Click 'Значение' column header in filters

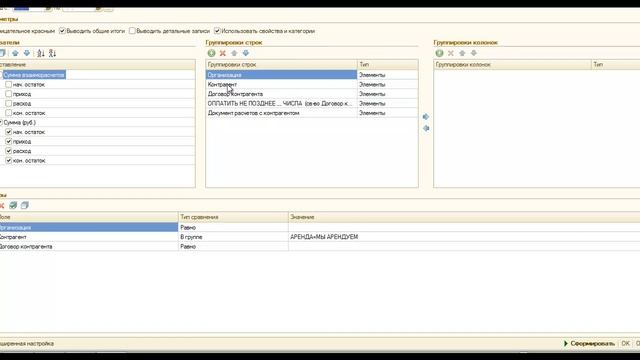pos(464,217)
